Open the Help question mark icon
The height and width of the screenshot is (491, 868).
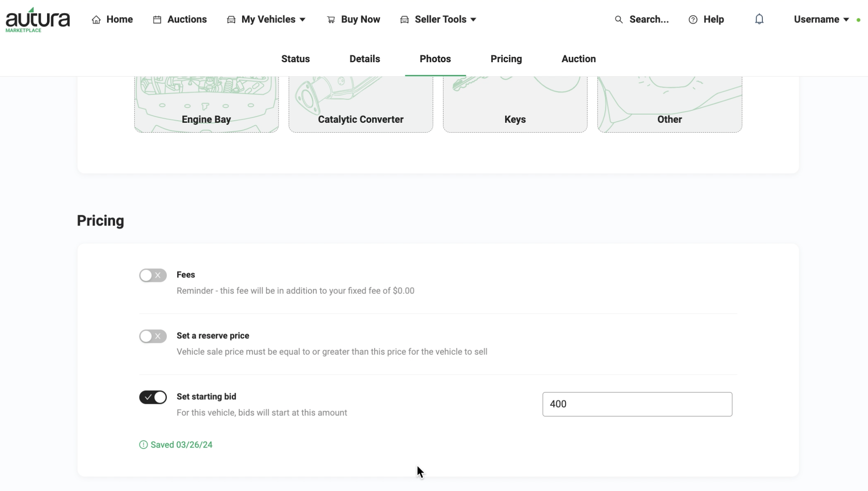tap(693, 20)
